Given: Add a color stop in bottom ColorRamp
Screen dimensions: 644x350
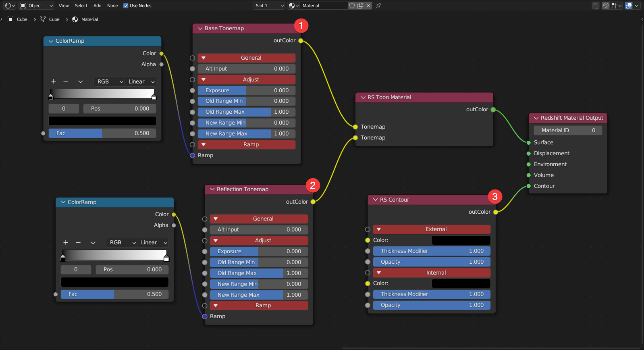Looking at the screenshot, I should [66, 242].
